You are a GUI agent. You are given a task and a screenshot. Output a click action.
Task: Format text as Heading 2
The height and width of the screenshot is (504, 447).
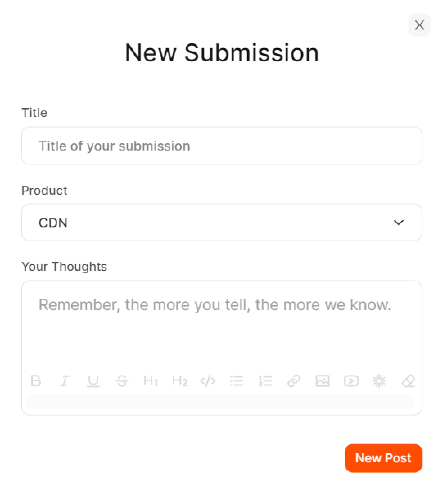[180, 381]
